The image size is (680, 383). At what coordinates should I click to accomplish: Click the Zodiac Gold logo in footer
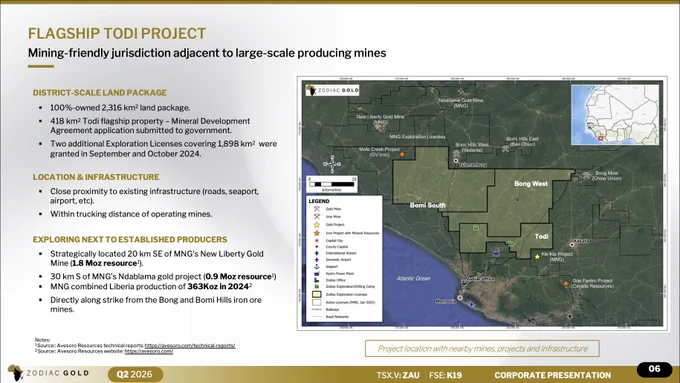pos(48,373)
